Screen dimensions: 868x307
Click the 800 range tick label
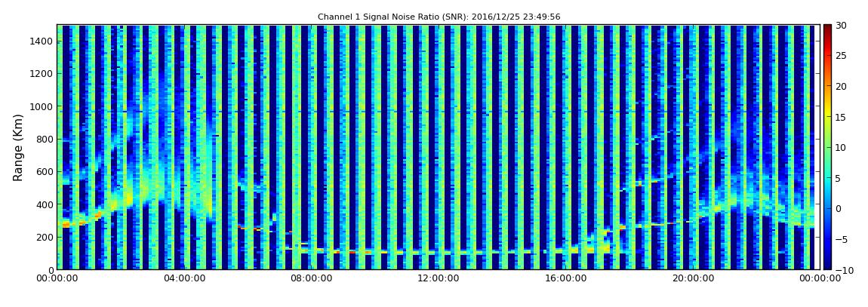[44, 139]
